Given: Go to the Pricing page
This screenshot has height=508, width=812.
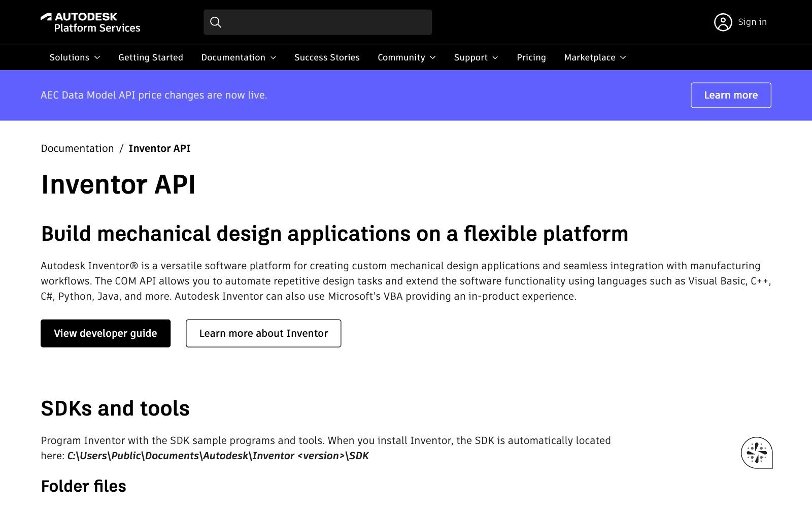Looking at the screenshot, I should pos(531,57).
